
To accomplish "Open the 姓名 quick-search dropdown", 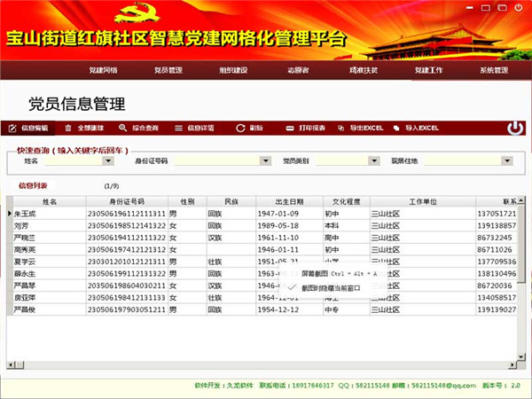I will pyautogui.click(x=108, y=160).
